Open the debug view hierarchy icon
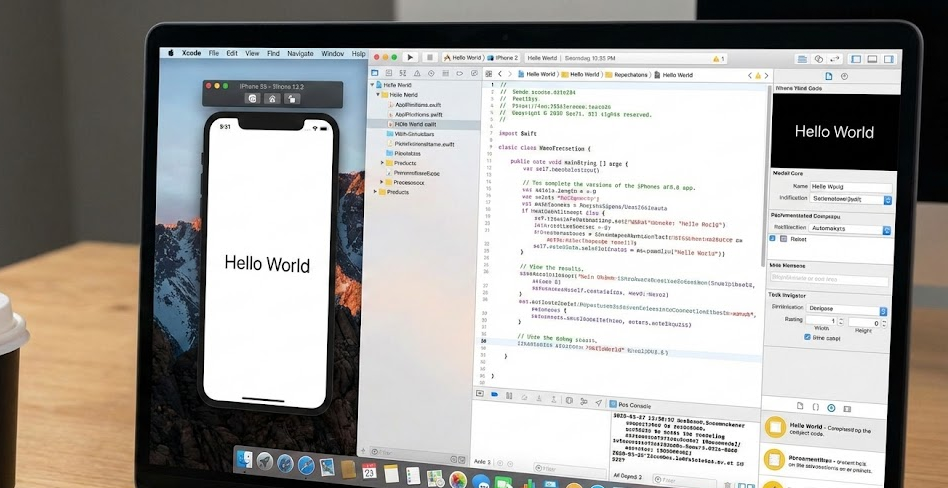This screenshot has width=948, height=488. [x=569, y=400]
